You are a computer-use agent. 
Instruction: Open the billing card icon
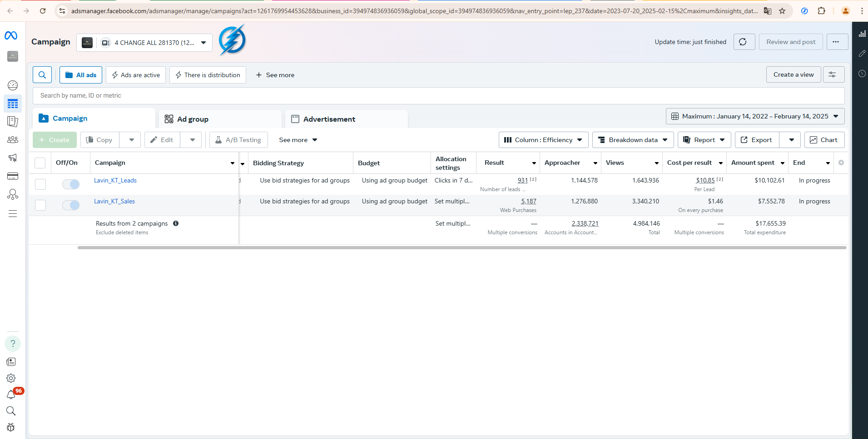(13, 176)
